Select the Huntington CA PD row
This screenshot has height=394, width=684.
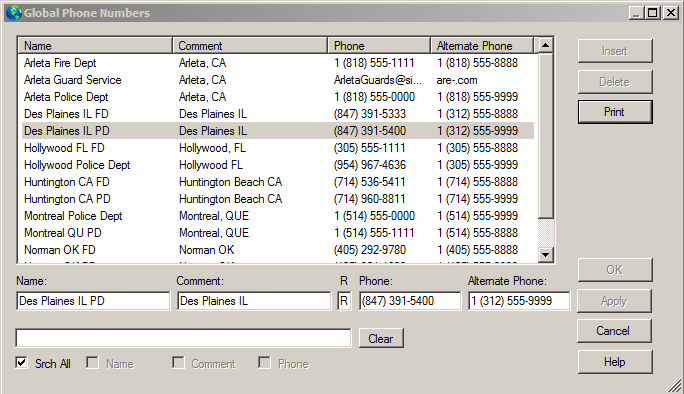277,199
